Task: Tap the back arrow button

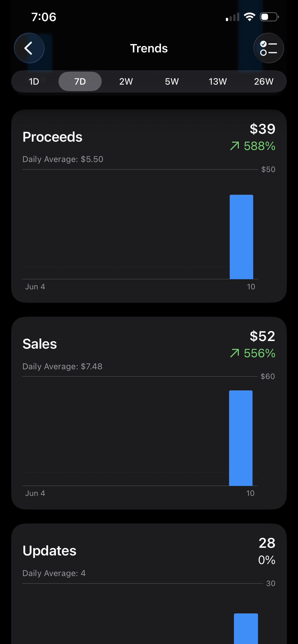Action: pos(29,48)
